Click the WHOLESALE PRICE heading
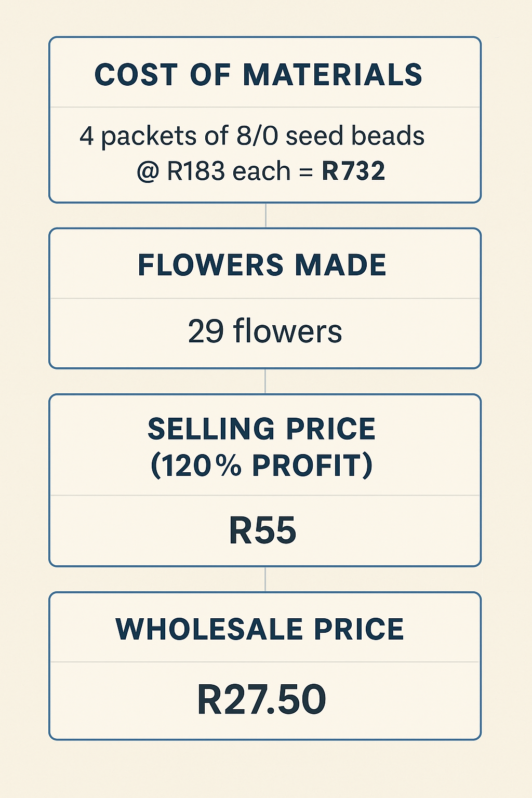The width and height of the screenshot is (532, 798). [x=260, y=629]
